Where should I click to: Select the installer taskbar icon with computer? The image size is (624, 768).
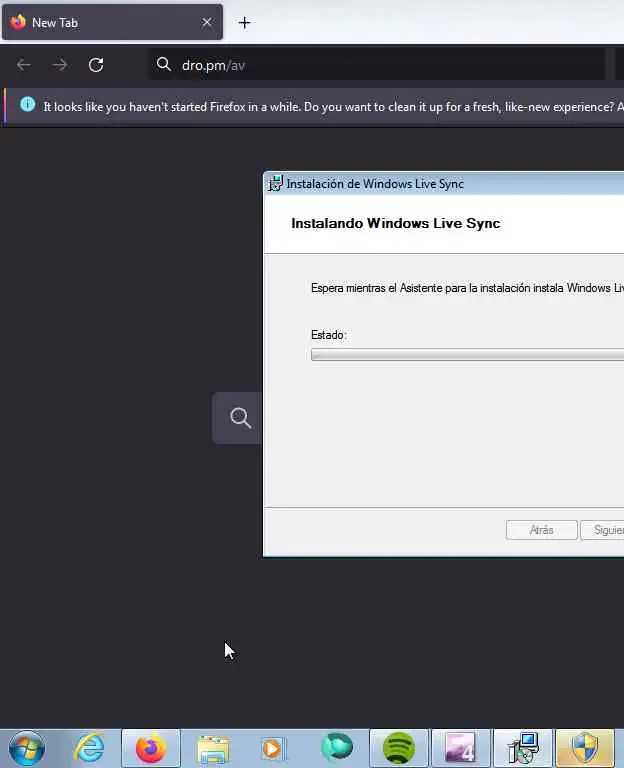tap(523, 748)
